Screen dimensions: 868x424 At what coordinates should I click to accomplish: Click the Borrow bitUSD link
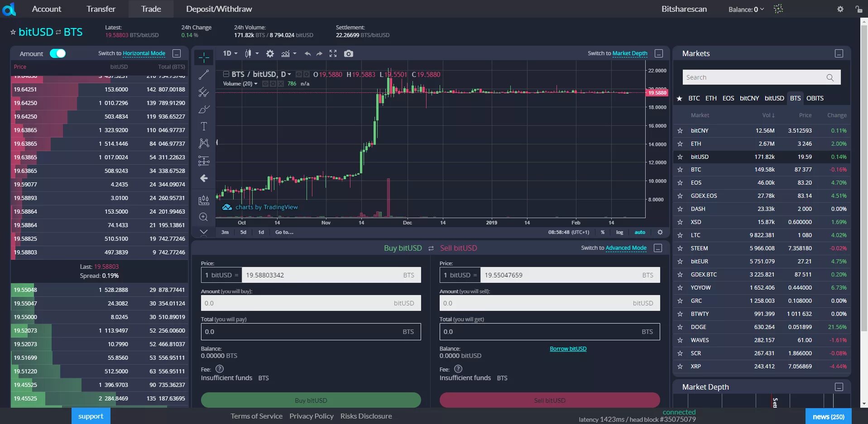(568, 348)
